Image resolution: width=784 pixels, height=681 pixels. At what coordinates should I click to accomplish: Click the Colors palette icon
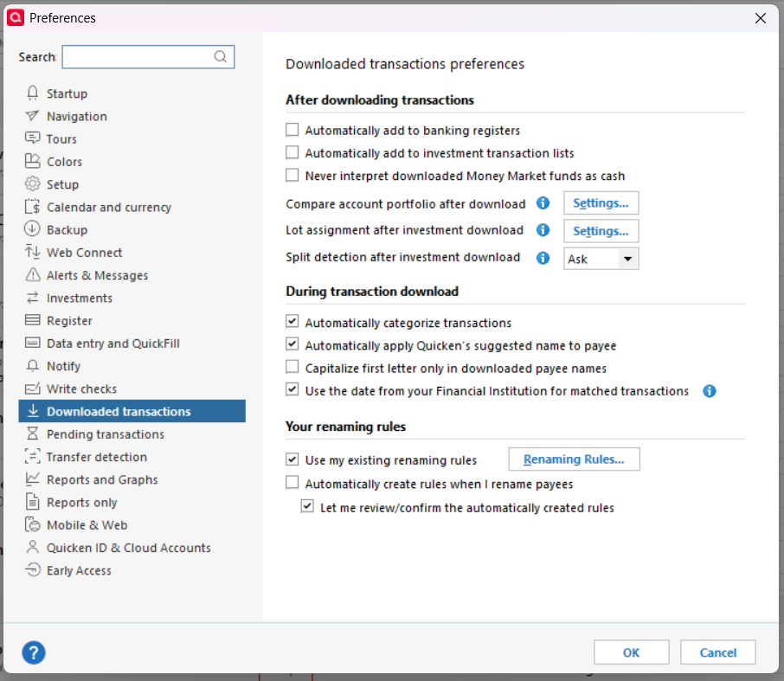[x=33, y=162]
